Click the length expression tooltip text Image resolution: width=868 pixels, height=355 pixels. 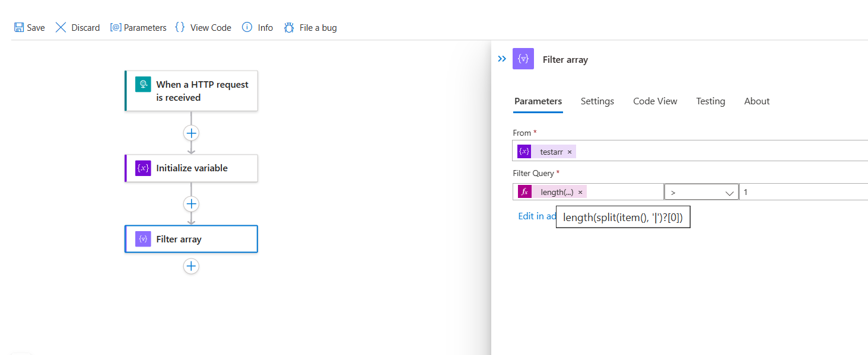[x=622, y=217]
